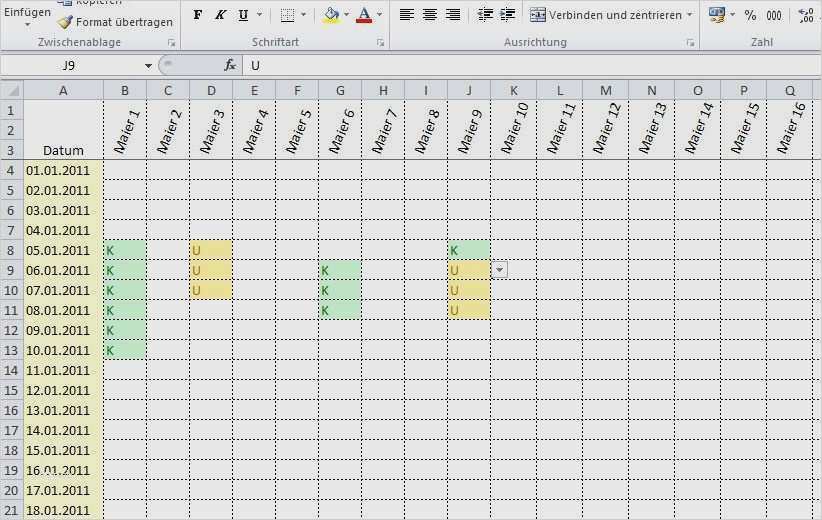Open Ausrichtung dialog launcher
Image resolution: width=822 pixels, height=520 pixels.
pyautogui.click(x=690, y=43)
